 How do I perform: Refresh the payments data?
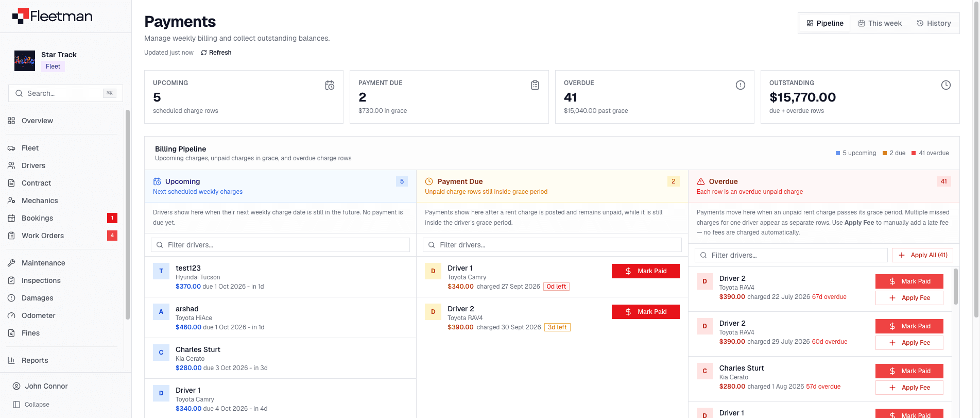coord(216,53)
